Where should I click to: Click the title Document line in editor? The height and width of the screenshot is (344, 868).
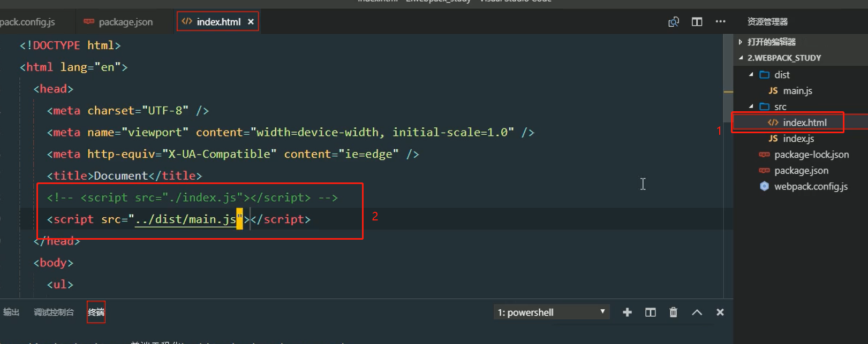coord(124,175)
